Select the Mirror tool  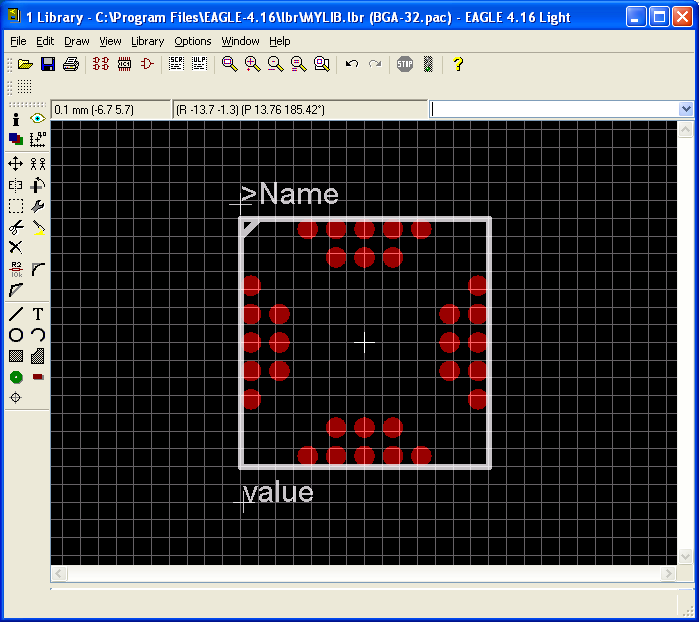click(16, 185)
